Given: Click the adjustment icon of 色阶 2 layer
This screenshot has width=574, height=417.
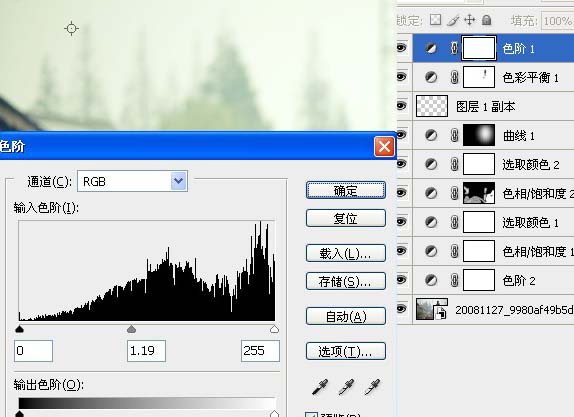Looking at the screenshot, I should [431, 280].
